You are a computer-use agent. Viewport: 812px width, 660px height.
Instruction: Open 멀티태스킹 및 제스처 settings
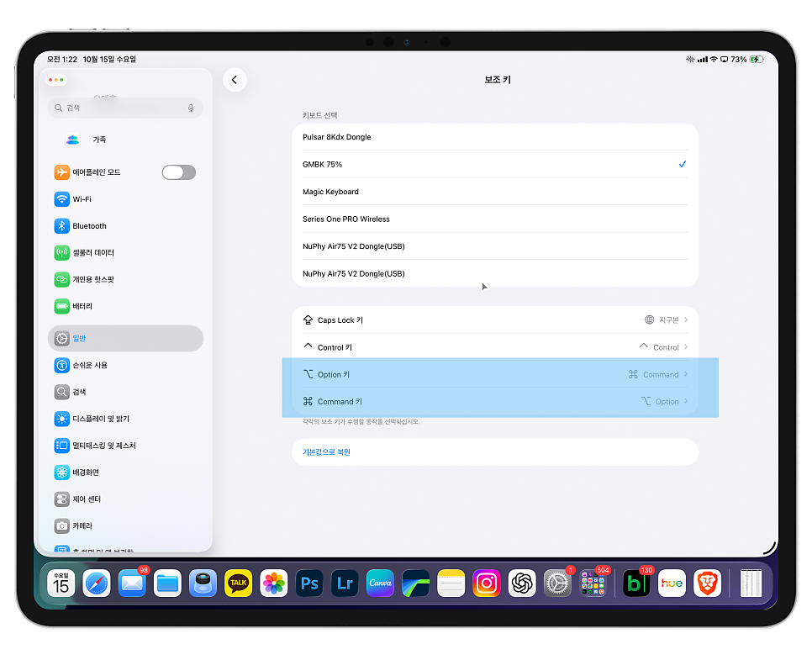coord(125,446)
